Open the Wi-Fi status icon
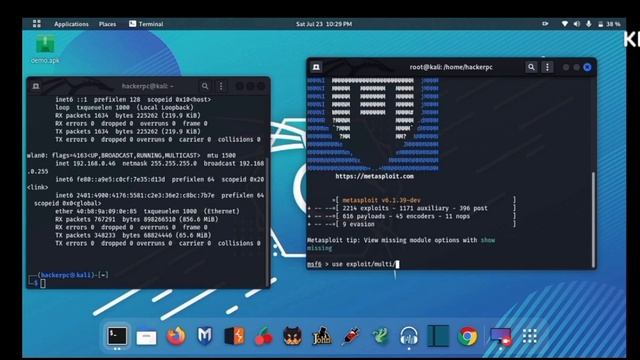640x360 pixels. point(564,24)
